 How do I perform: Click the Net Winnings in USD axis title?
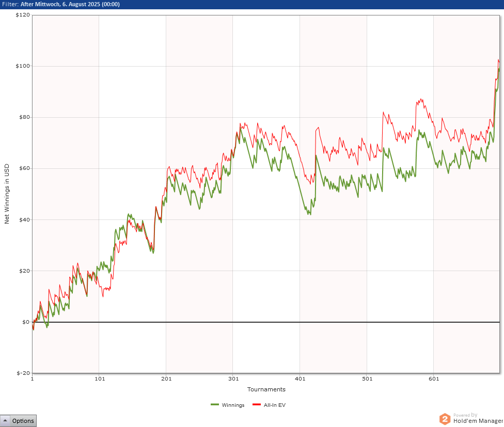[x=7, y=194]
